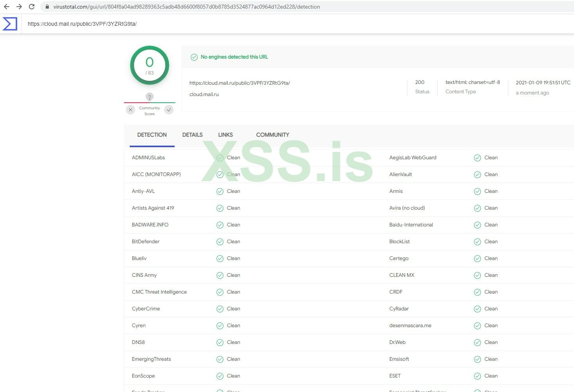Click the EonScope engine name
Image resolution: width=574 pixels, height=392 pixels.
coord(143,376)
